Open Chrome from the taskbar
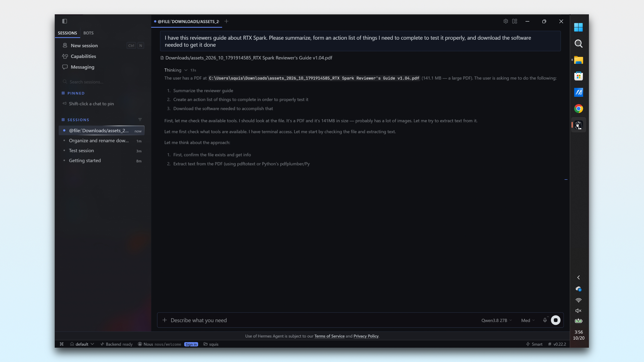The height and width of the screenshot is (362, 644). (x=579, y=109)
